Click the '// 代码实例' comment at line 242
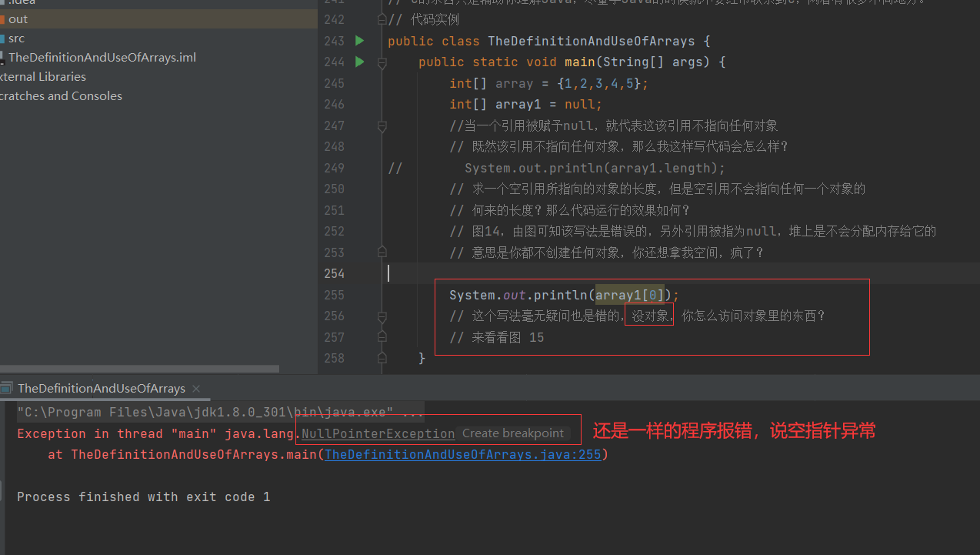Viewport: 980px width, 555px height. click(424, 19)
